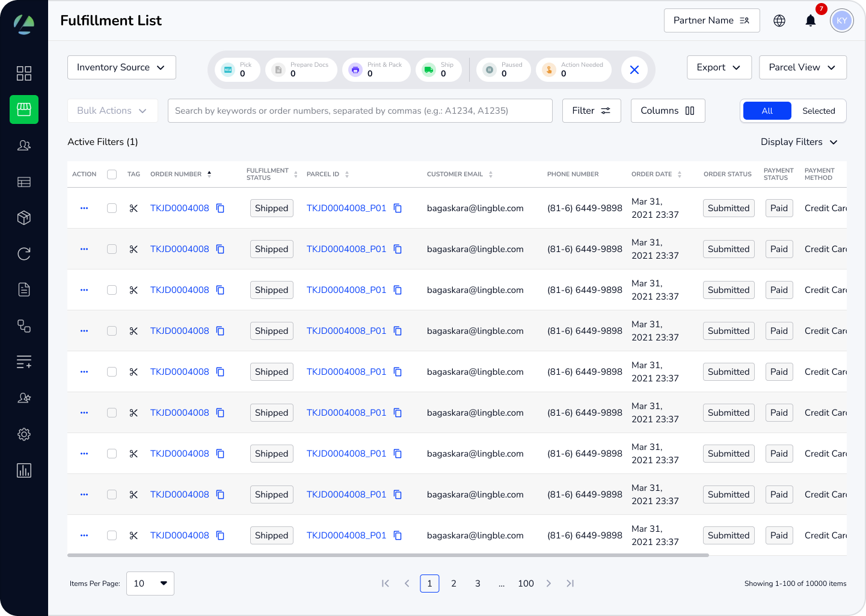Image resolution: width=866 pixels, height=616 pixels.
Task: Open the Parcel View dropdown
Action: [802, 67]
